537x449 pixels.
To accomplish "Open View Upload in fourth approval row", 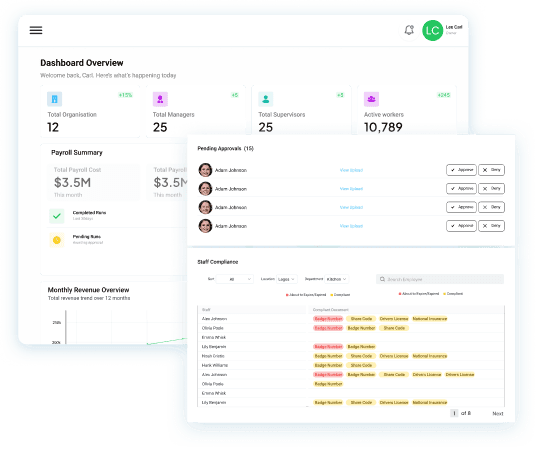I will click(x=351, y=226).
